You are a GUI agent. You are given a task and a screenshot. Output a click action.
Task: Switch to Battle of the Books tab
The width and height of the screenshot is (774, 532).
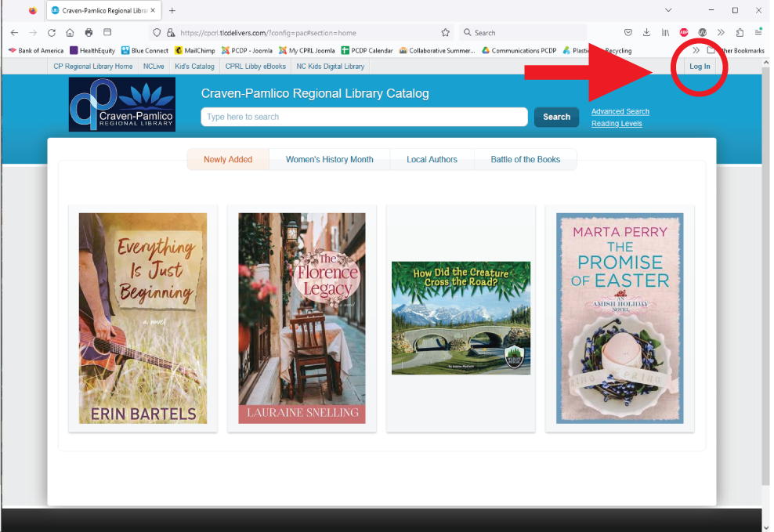[x=525, y=159]
